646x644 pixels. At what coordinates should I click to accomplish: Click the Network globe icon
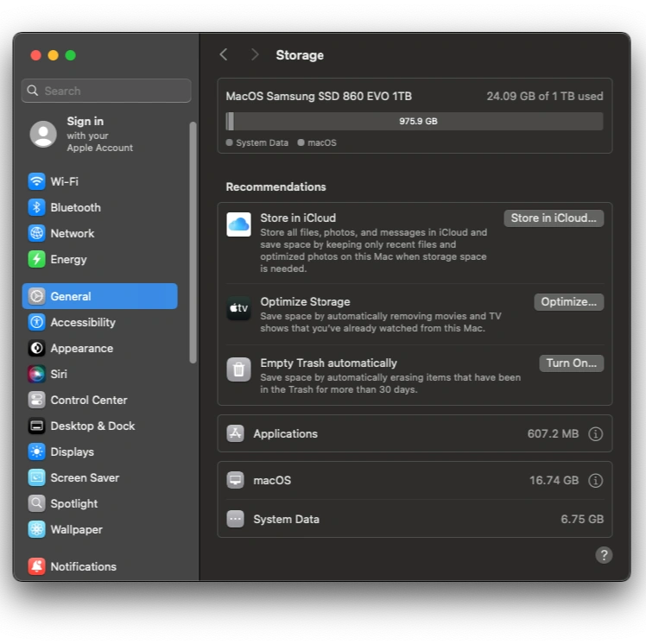pyautogui.click(x=36, y=233)
